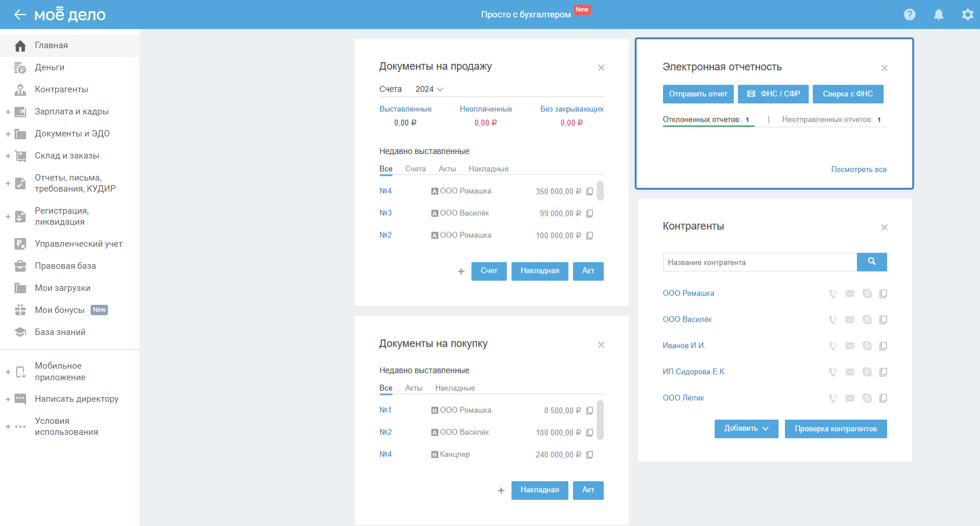Click the phone icon for ООО Лютик
The image size is (980, 526).
pos(833,398)
